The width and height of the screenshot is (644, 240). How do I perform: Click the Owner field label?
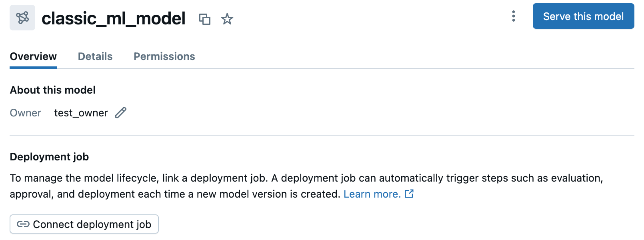[x=26, y=113]
